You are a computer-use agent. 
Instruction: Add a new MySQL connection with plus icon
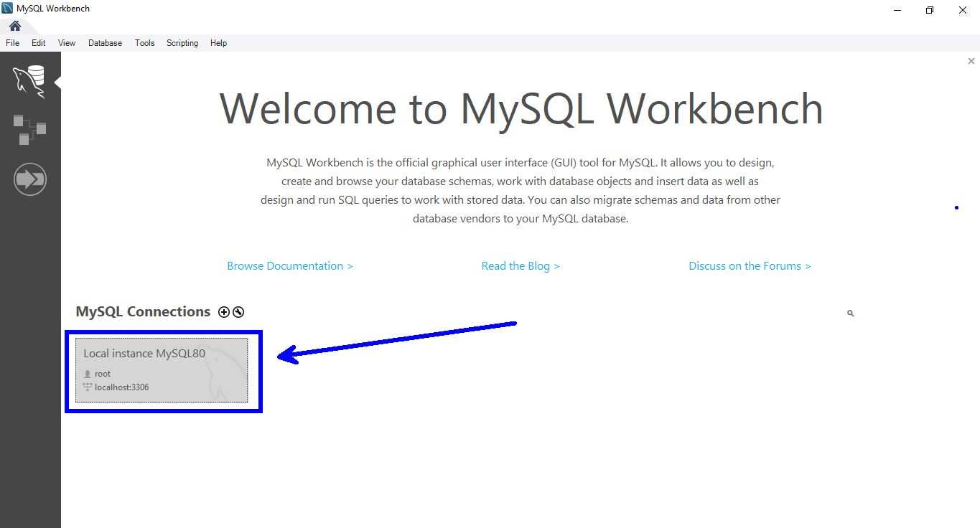[224, 312]
